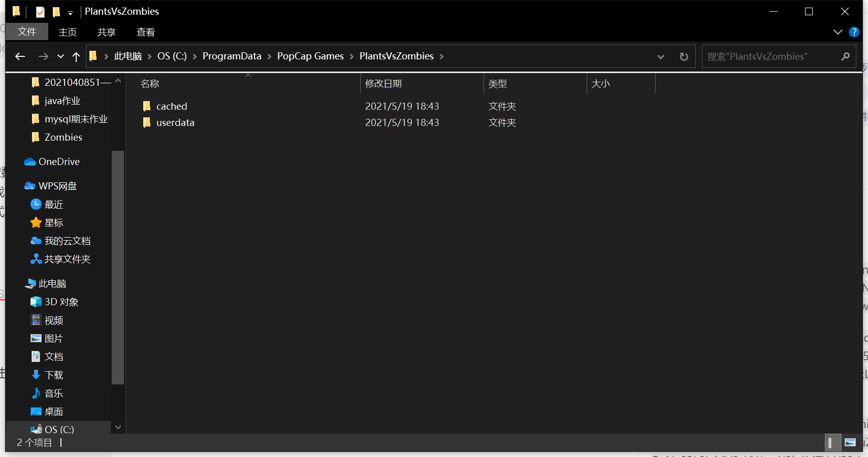Select the cached folder
868x457 pixels.
coord(172,106)
